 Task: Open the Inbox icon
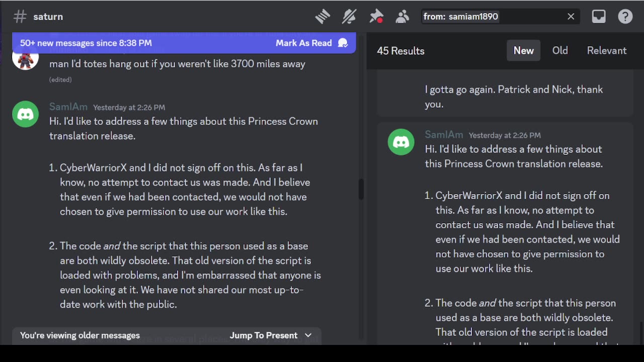point(599,17)
